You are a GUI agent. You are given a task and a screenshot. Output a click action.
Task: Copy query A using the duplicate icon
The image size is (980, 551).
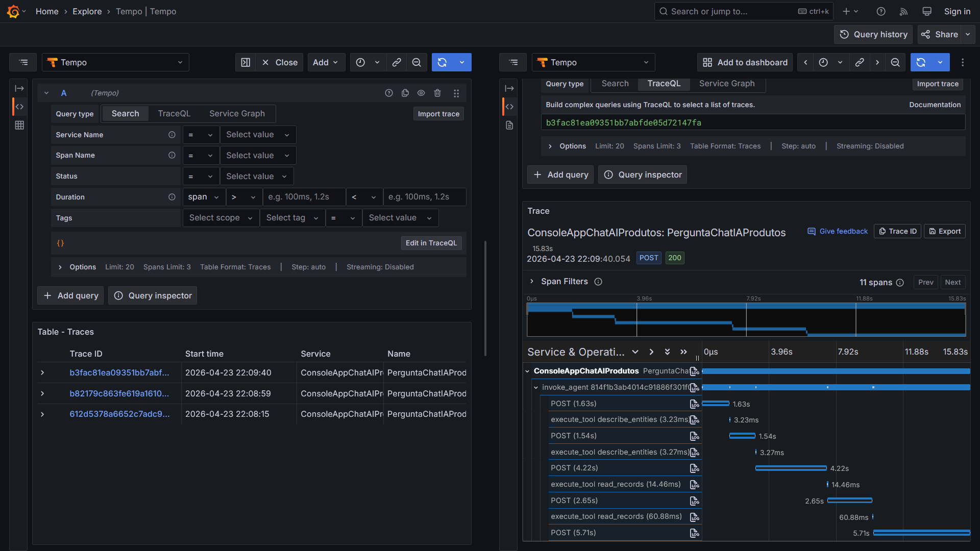(x=405, y=93)
